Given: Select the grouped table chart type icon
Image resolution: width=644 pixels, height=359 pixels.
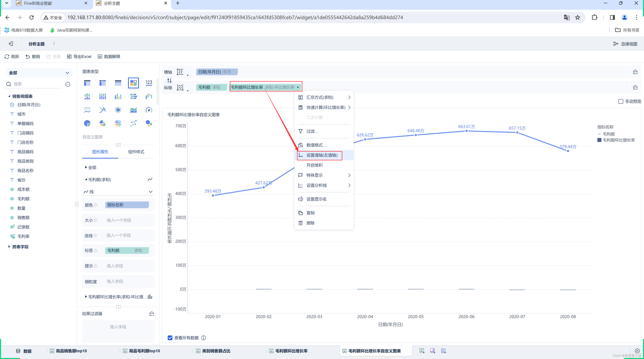Looking at the screenshot, I should 87,83.
